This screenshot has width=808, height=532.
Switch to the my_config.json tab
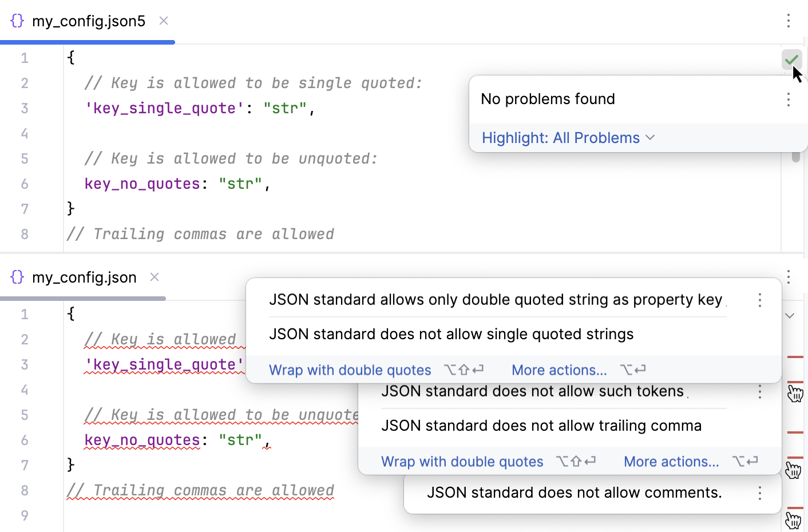point(84,277)
